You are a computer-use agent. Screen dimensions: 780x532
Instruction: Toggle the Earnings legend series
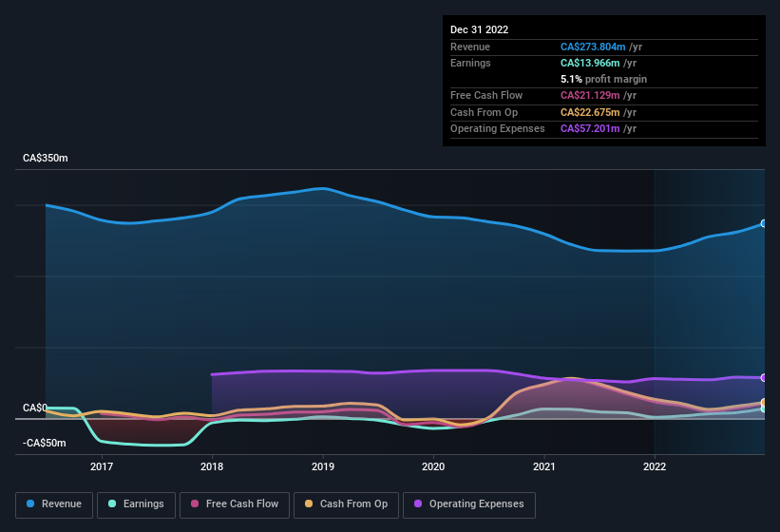click(136, 504)
